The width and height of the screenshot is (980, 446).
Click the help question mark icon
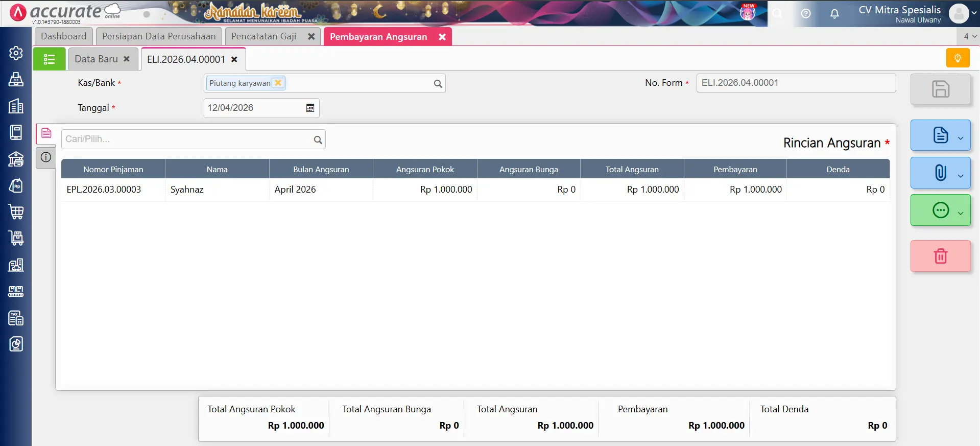(x=806, y=14)
